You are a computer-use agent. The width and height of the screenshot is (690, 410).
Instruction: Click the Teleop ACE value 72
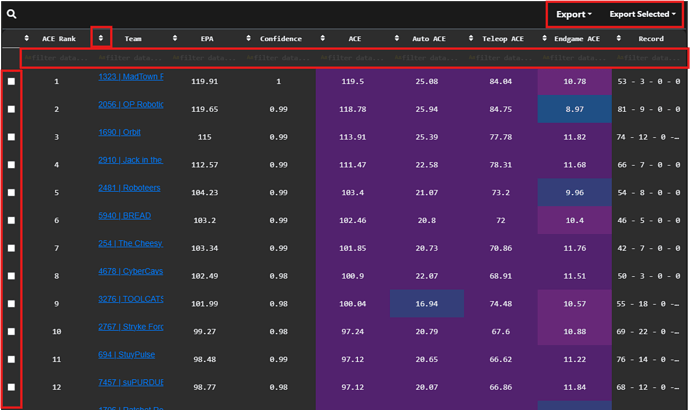(x=501, y=220)
